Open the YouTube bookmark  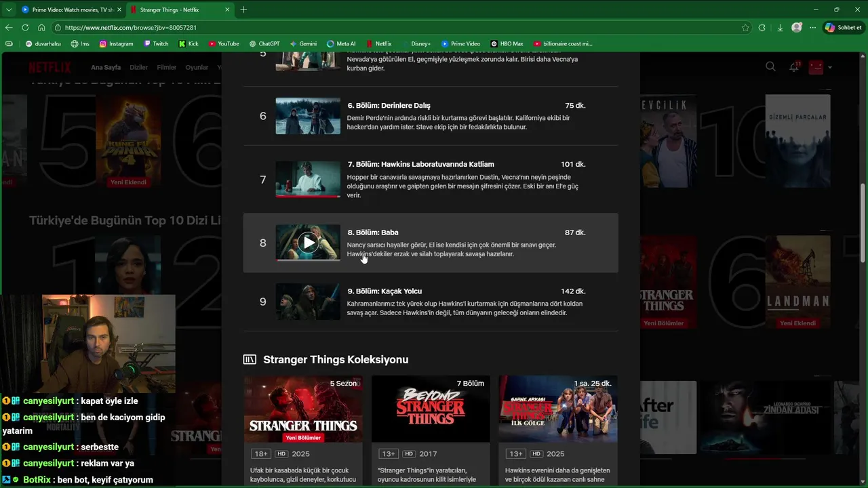click(x=224, y=43)
